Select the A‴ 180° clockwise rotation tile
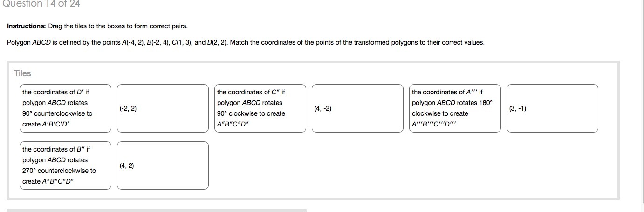 pos(455,108)
